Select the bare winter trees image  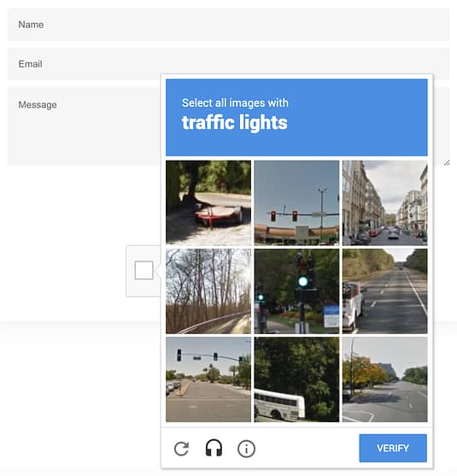[208, 291]
